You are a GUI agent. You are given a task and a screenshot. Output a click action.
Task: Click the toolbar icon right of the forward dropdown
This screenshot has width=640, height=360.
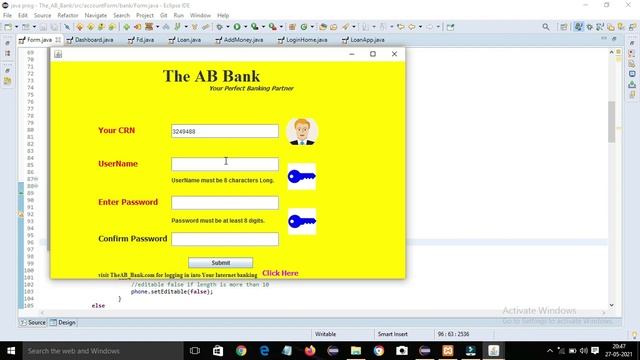450,27
